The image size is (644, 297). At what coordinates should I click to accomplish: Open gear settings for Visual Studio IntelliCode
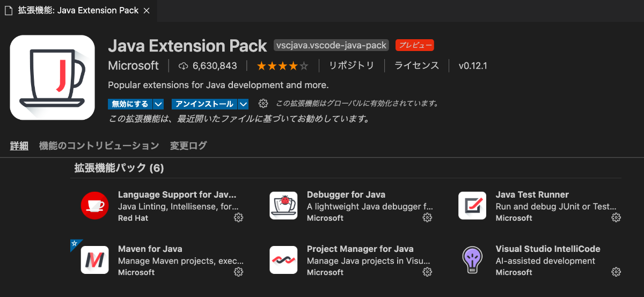[616, 272]
